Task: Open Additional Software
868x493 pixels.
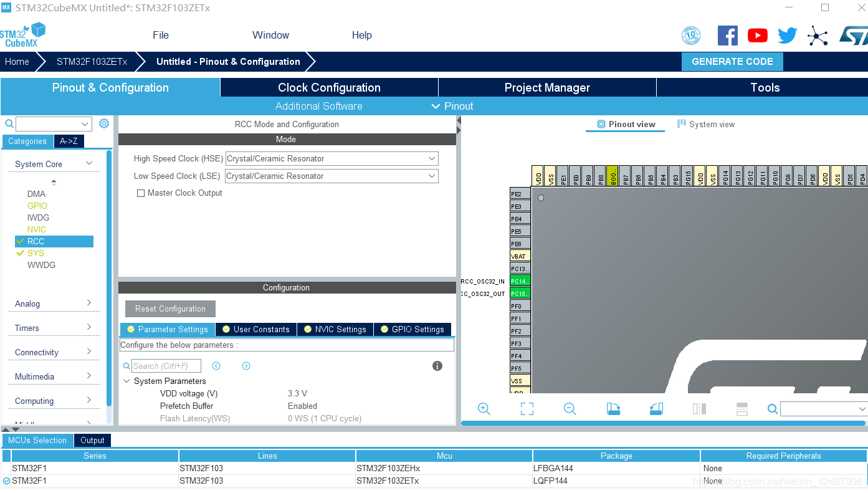Action: point(318,106)
